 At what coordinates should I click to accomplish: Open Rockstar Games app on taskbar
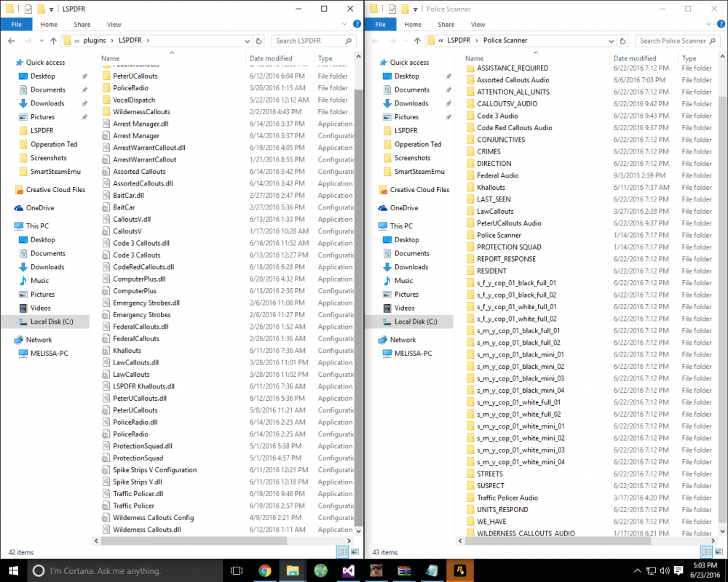pyautogui.click(x=459, y=570)
